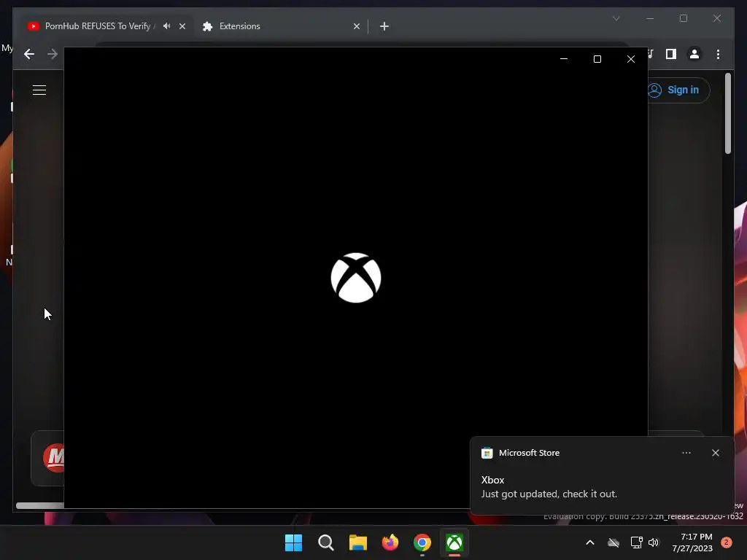This screenshot has height=560, width=747.
Task: Click the Chrome horizontal scrollbar at bottom
Action: click(x=40, y=506)
